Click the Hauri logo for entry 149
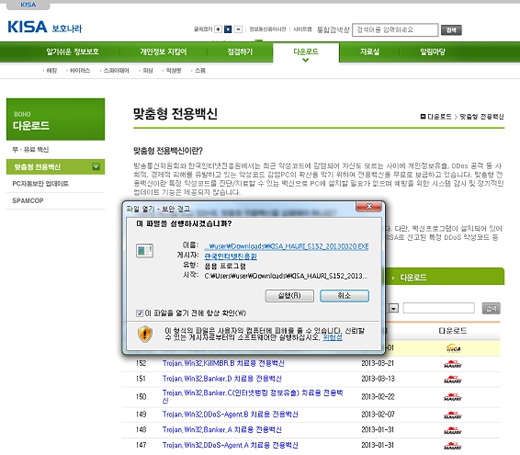This screenshot has width=520, height=455. tap(453, 415)
